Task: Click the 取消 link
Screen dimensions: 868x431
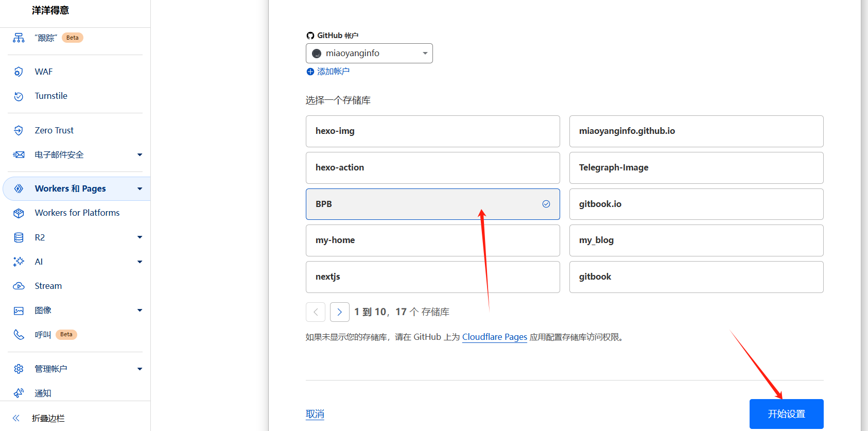Action: (315, 414)
